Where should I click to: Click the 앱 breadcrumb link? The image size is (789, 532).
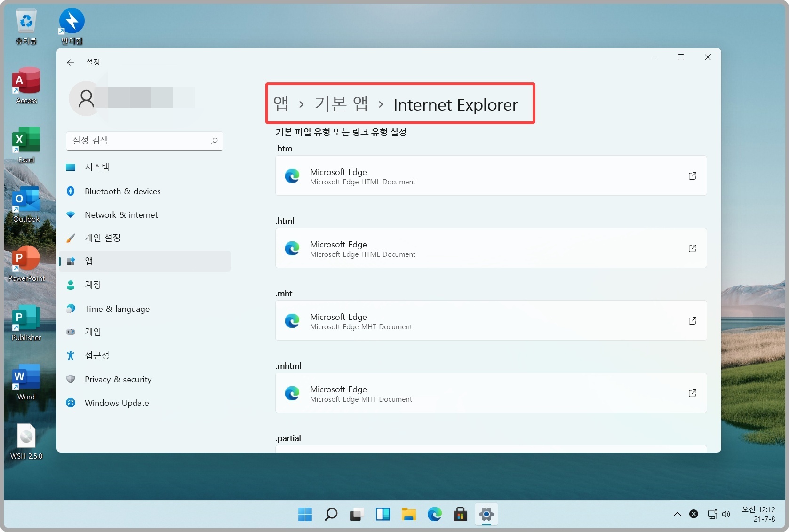click(x=281, y=104)
